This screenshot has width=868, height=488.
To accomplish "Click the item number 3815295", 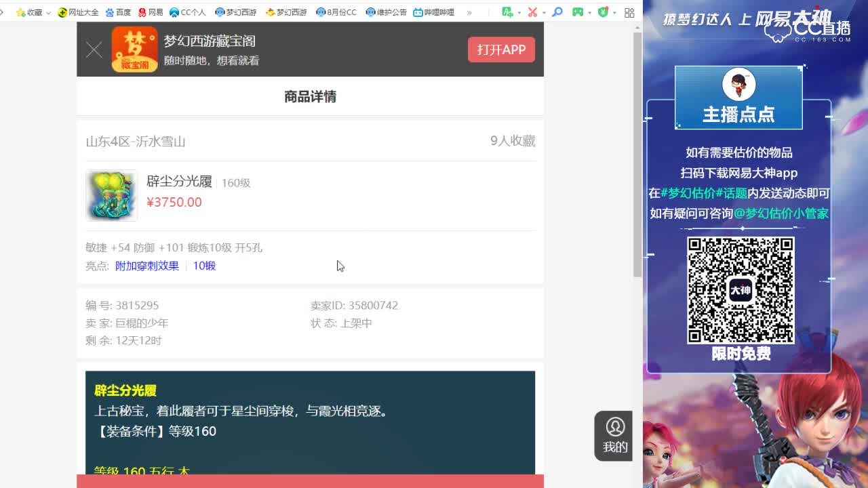I will point(137,306).
